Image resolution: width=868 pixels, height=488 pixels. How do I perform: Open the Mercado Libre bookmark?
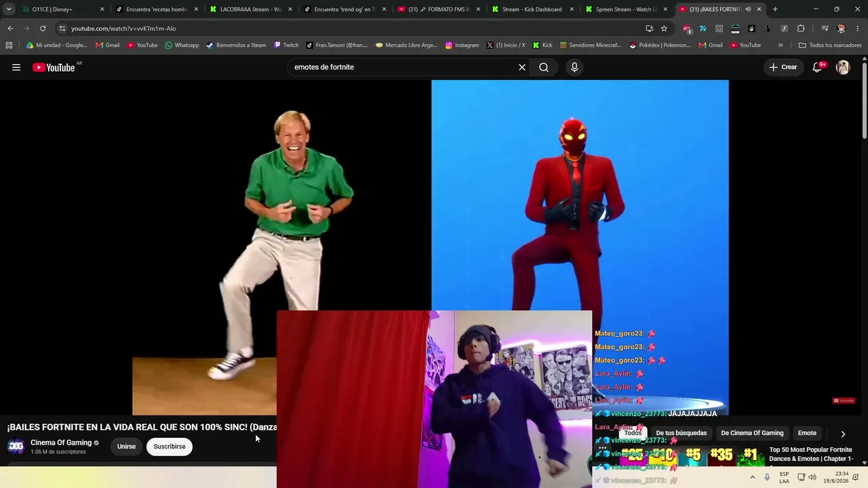pos(406,45)
